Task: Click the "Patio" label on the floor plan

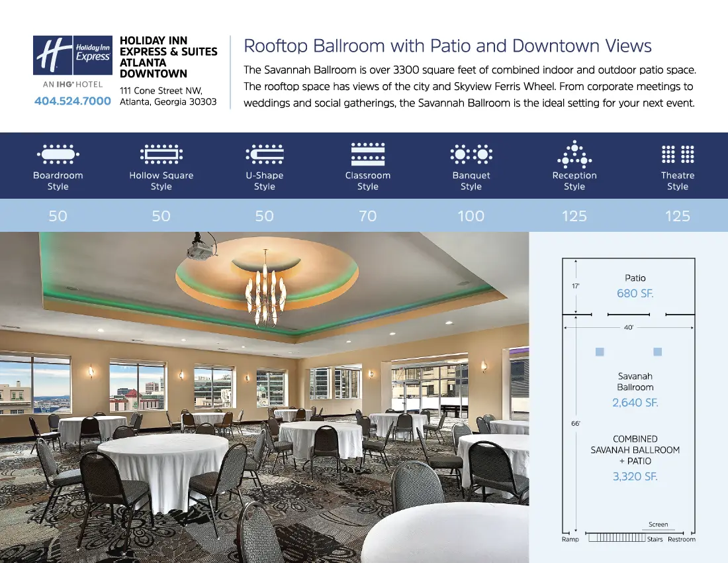Action: pyautogui.click(x=635, y=278)
